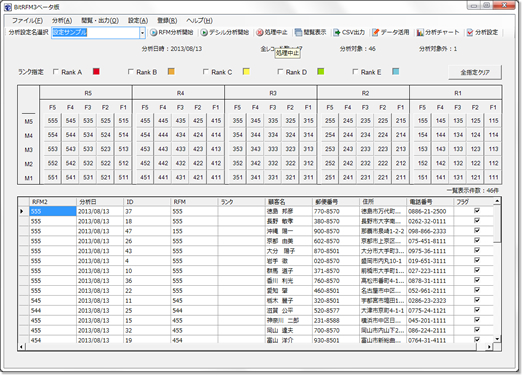This screenshot has width=524, height=380.
Task: Click the 分析設定名選択 input field
Action: [x=96, y=33]
